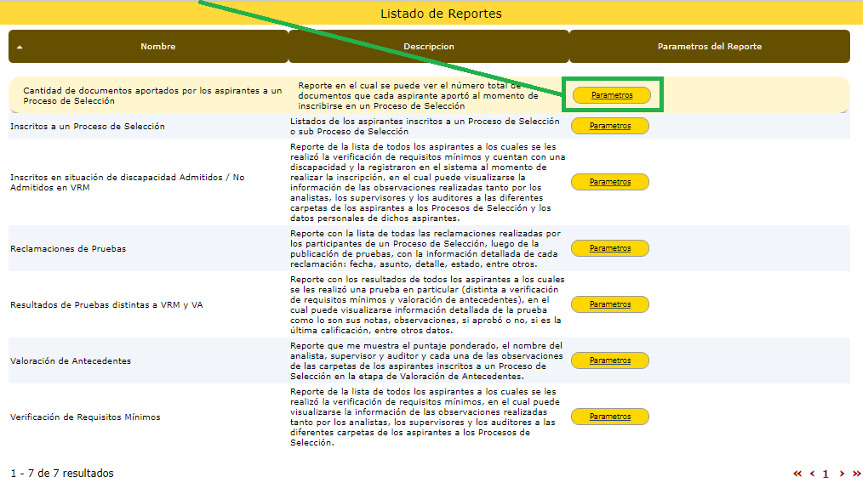Go to the next page arrow
The height and width of the screenshot is (488, 868).
[842, 474]
